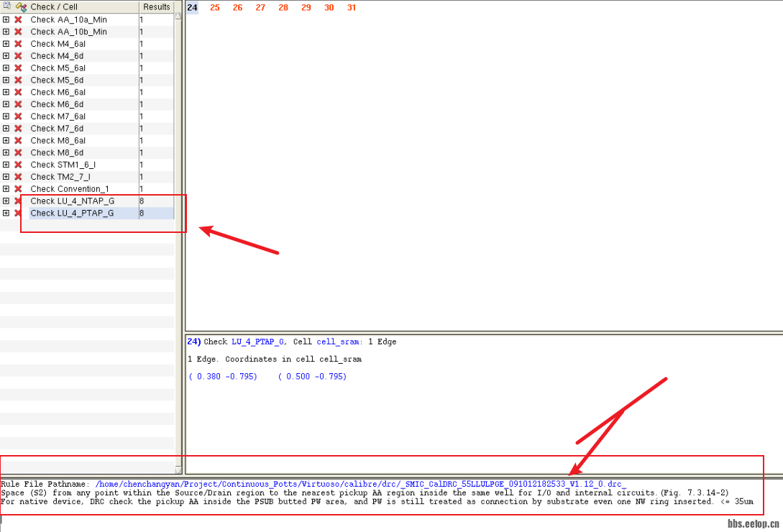The height and width of the screenshot is (532, 783).
Task: Click red X icon of M4_6al
Action: coord(18,43)
